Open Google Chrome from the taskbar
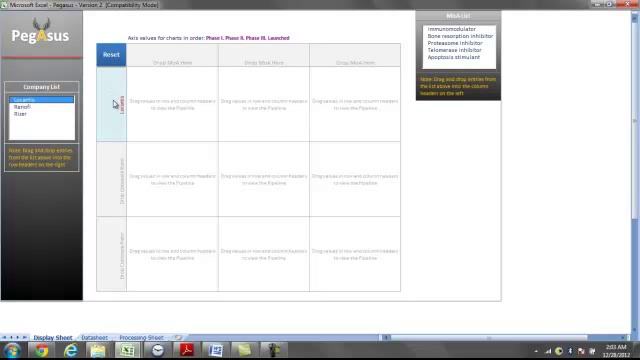 pyautogui.click(x=41, y=351)
